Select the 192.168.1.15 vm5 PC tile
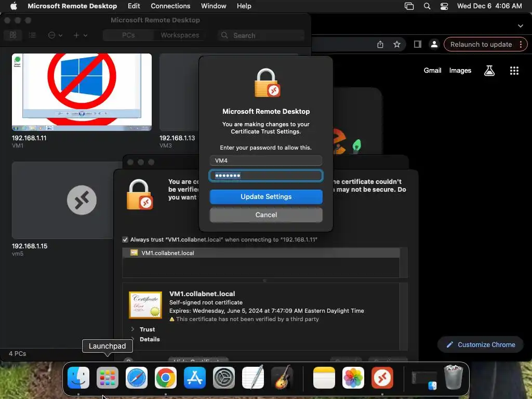This screenshot has width=532, height=399. tap(63, 200)
